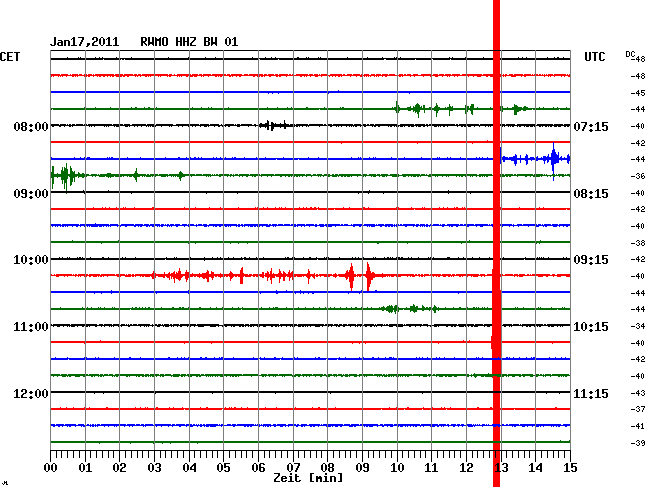Click minute-axis tick label 02
This screenshot has width=650, height=494.
119,468
